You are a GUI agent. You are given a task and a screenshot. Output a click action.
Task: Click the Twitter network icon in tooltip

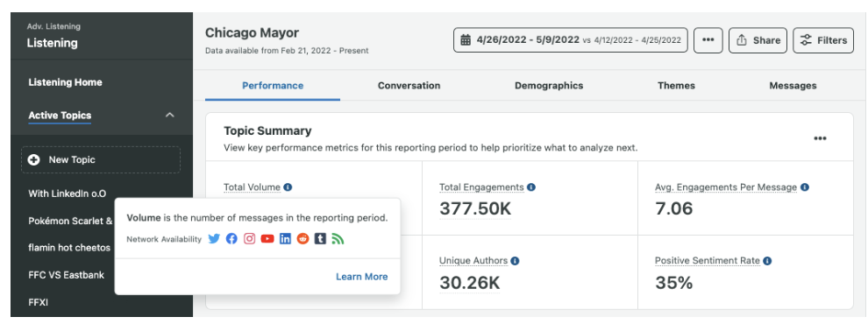pyautogui.click(x=214, y=239)
